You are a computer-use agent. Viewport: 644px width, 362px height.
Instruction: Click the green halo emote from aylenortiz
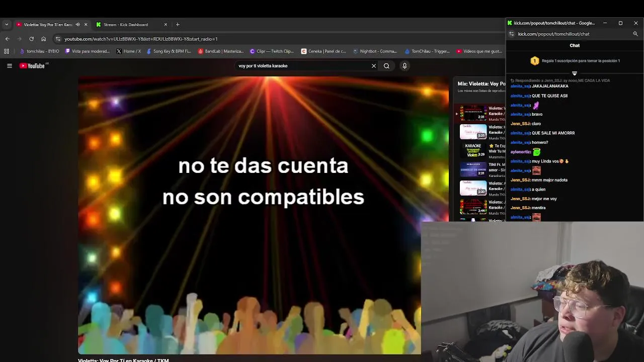click(536, 152)
